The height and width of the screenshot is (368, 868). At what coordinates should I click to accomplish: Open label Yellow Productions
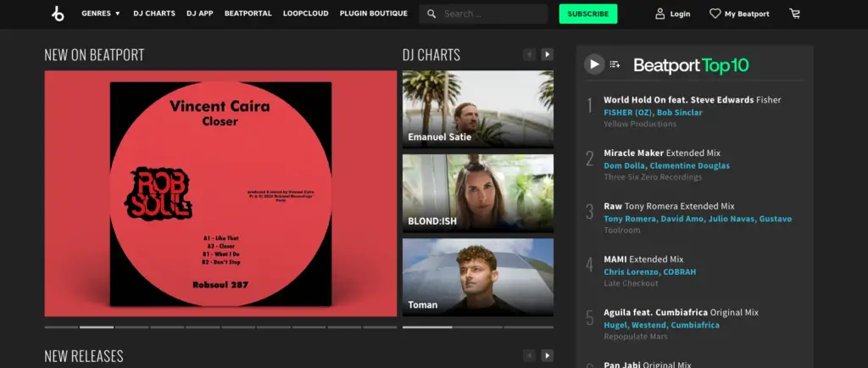point(640,124)
